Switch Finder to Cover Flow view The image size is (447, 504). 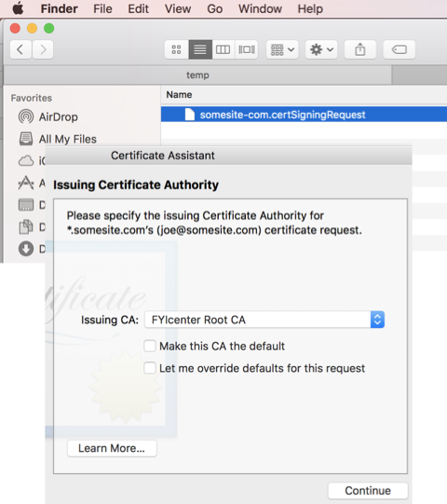(247, 49)
